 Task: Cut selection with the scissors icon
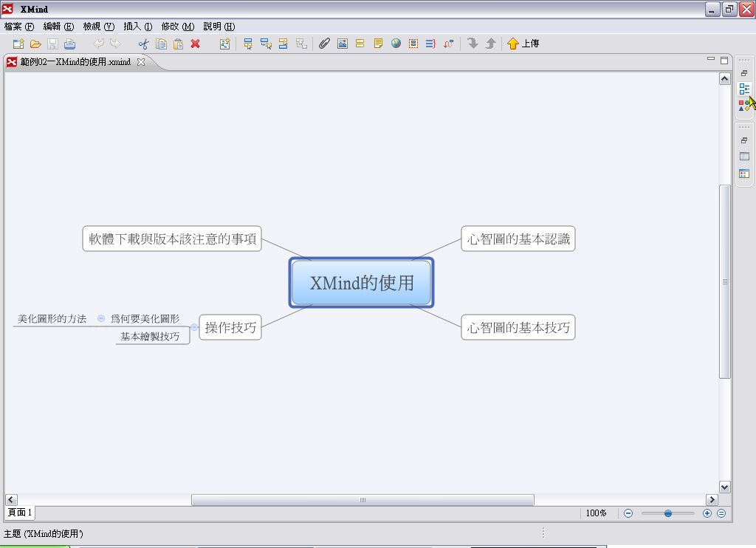coord(144,44)
